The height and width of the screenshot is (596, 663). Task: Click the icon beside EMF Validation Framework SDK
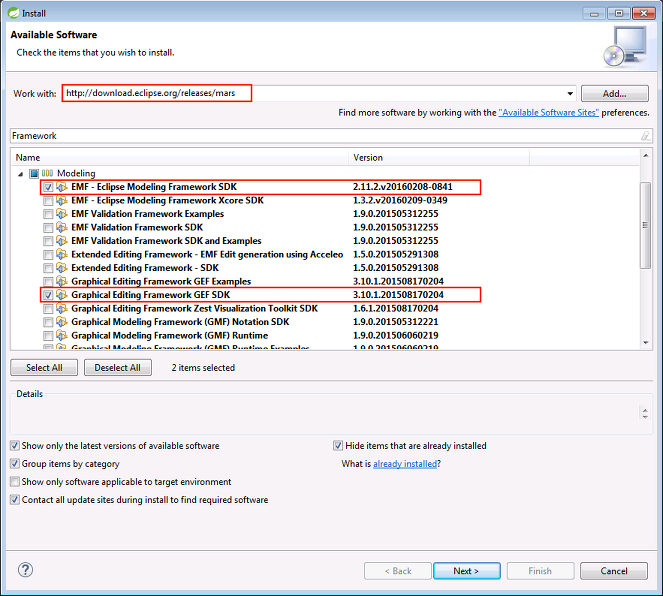tap(62, 227)
